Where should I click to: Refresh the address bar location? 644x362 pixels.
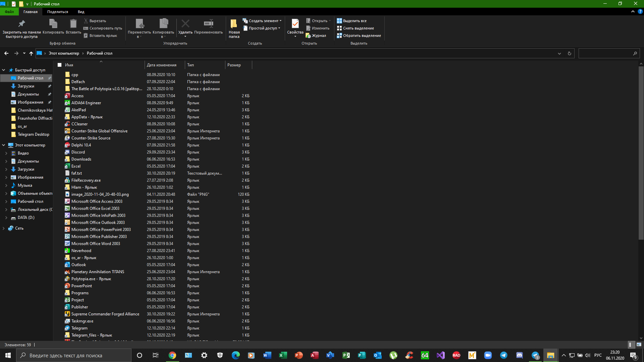pos(569,53)
